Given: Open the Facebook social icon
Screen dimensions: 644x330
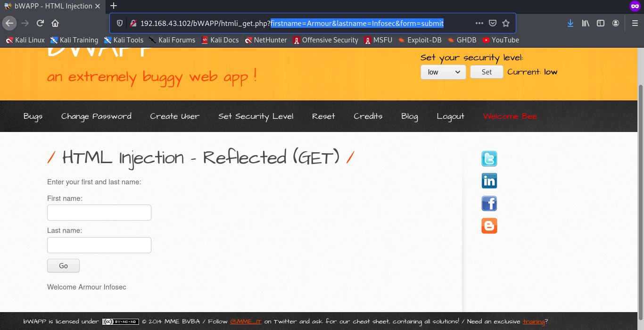Looking at the screenshot, I should [489, 204].
